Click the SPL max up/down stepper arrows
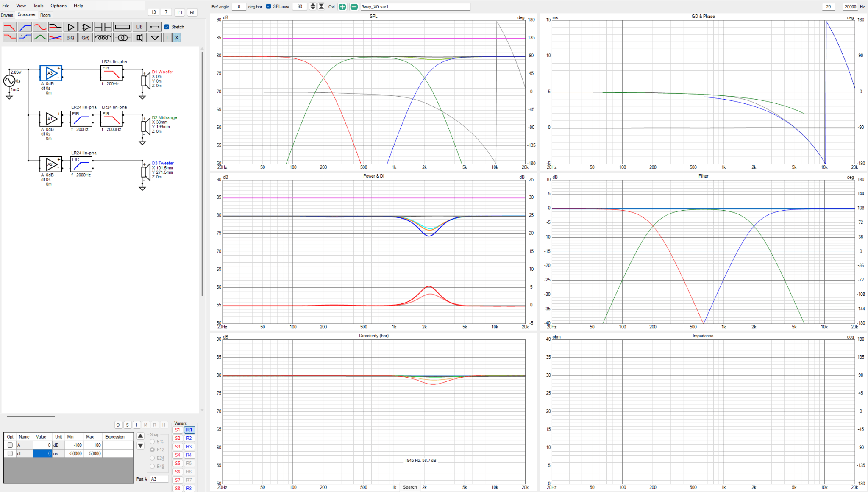The width and height of the screenshot is (868, 492). [x=313, y=6]
